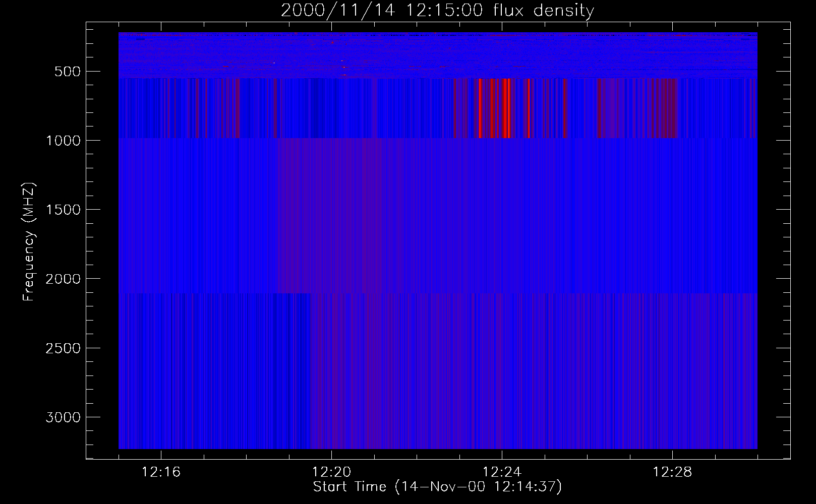Image resolution: width=816 pixels, height=504 pixels.
Task: Click the 12:24 time tick label
Action: point(502,472)
